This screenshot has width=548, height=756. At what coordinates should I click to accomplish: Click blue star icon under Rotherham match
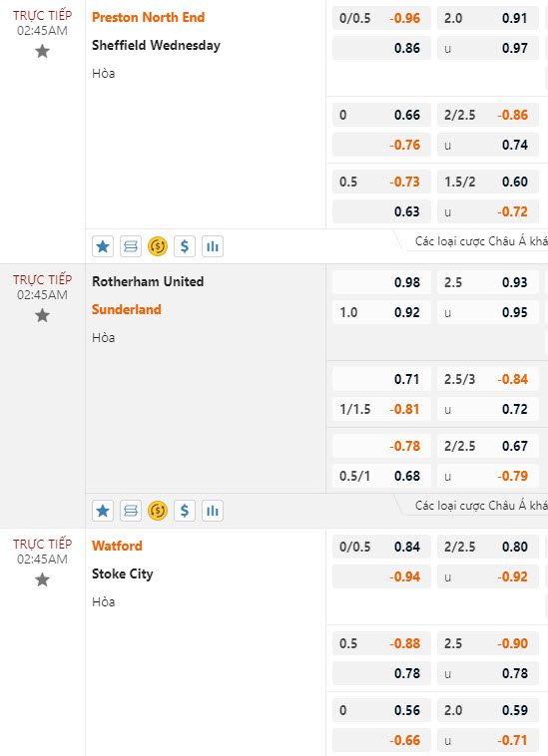click(x=103, y=511)
